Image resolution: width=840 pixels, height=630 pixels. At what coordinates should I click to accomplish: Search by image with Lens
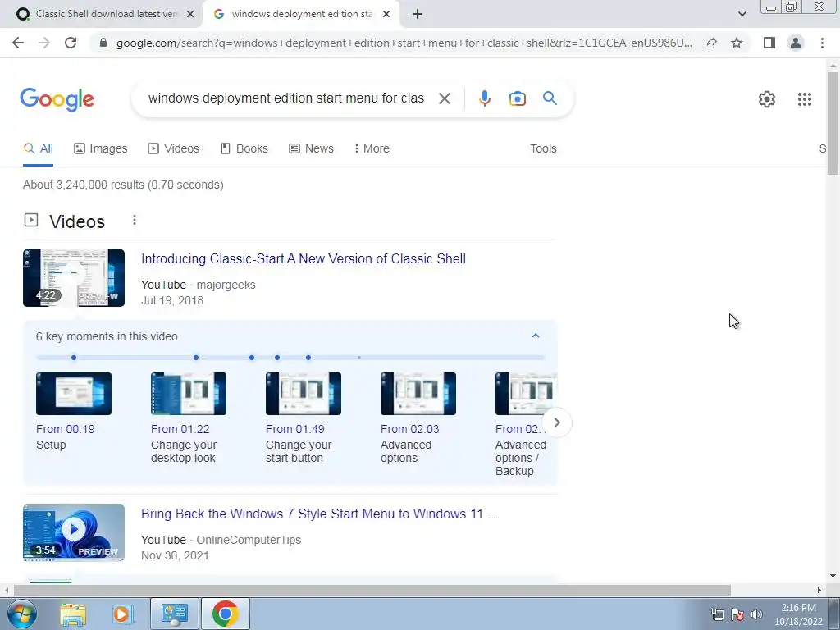coord(517,98)
